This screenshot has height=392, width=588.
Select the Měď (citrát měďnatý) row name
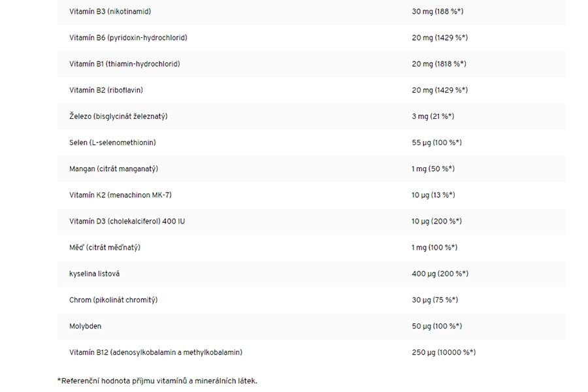(105, 248)
